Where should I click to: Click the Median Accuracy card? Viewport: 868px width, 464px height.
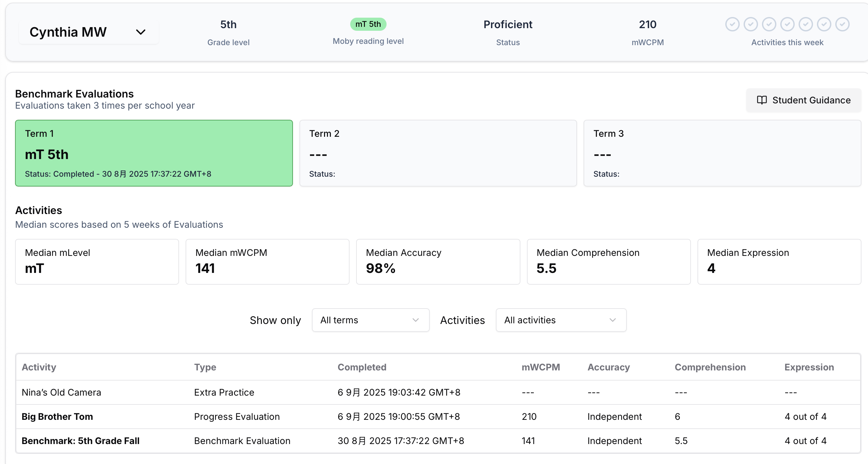438,261
